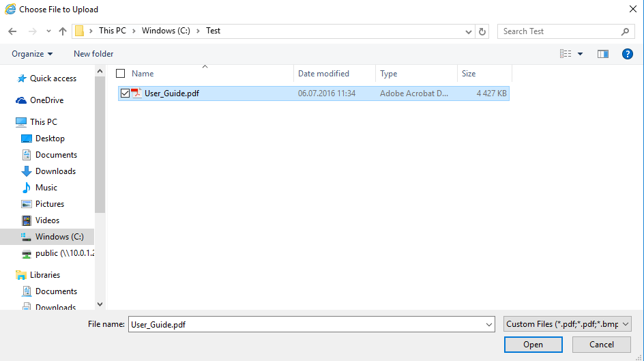Screen dimensions: 644x361
Task: Click the Back navigation arrow
Action: click(12, 31)
